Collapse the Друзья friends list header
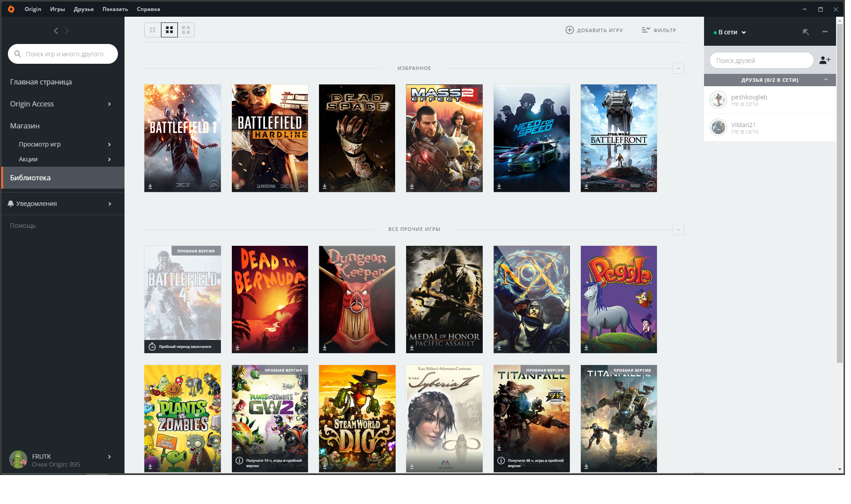Screen dimensions: 851x504 [x=770, y=80]
